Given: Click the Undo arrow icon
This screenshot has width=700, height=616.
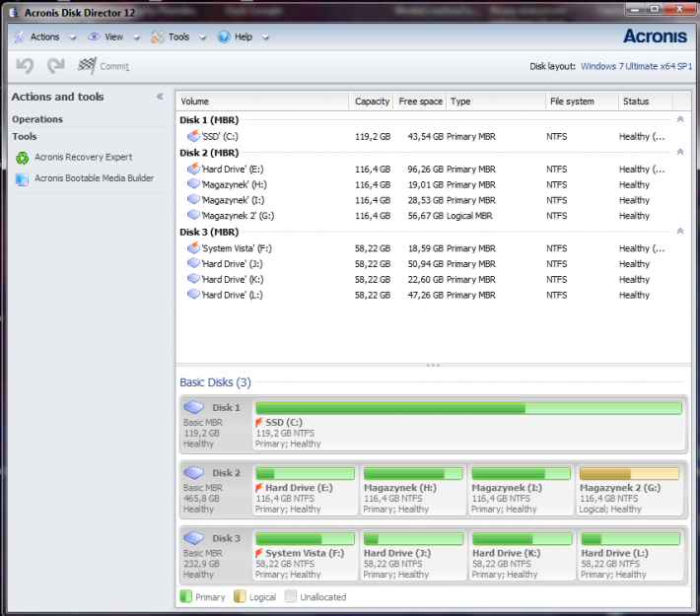Looking at the screenshot, I should (25, 66).
